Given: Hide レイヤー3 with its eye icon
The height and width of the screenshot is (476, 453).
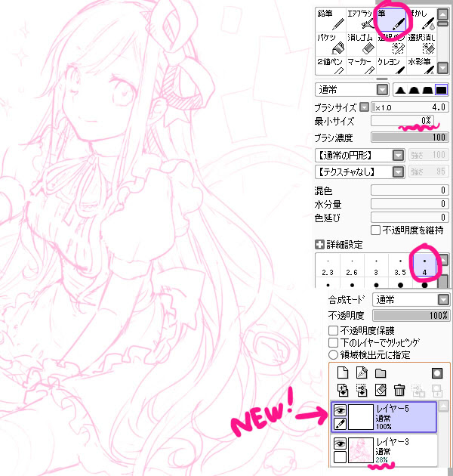Looking at the screenshot, I should click(341, 444).
